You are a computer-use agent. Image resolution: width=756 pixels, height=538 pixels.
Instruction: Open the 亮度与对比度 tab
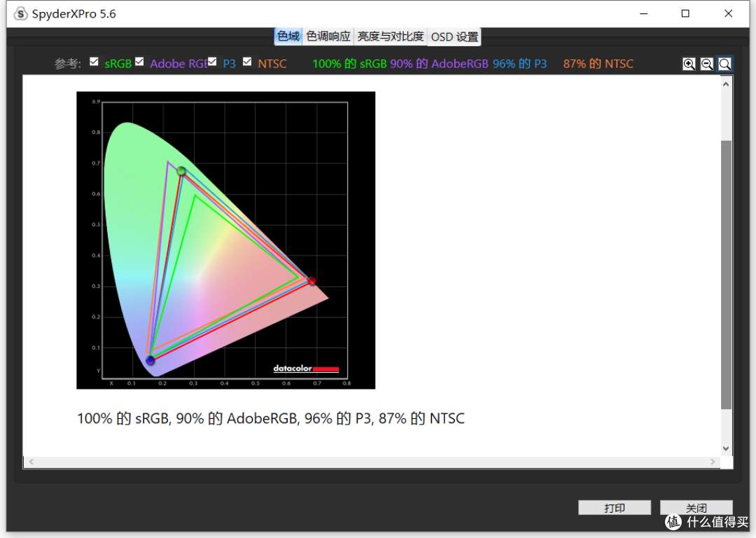coord(391,36)
